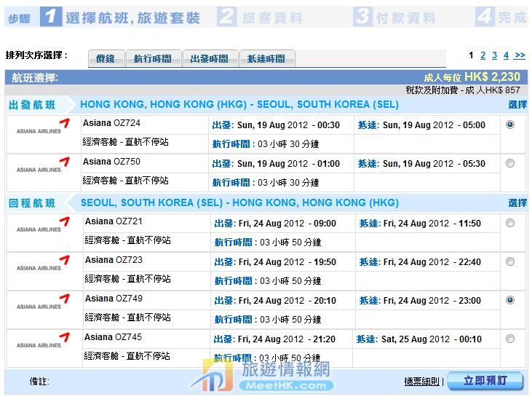532x402 pixels.
Task: Click Asiana Airlines logo for flight OZ750
Action: click(43, 166)
